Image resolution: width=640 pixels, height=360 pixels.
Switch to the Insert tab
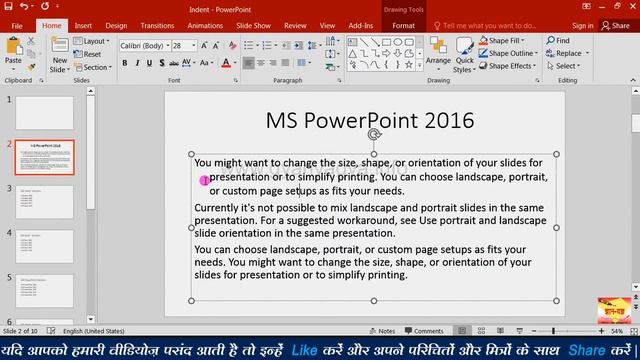tap(83, 25)
